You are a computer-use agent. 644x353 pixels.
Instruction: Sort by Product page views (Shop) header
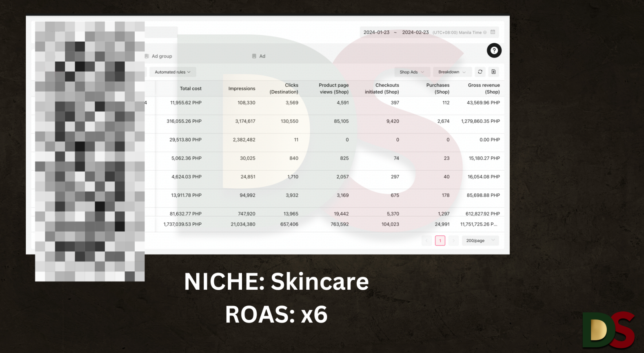tap(334, 88)
